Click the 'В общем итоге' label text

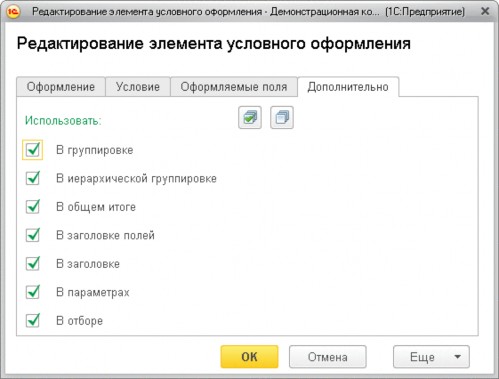pyautogui.click(x=96, y=207)
